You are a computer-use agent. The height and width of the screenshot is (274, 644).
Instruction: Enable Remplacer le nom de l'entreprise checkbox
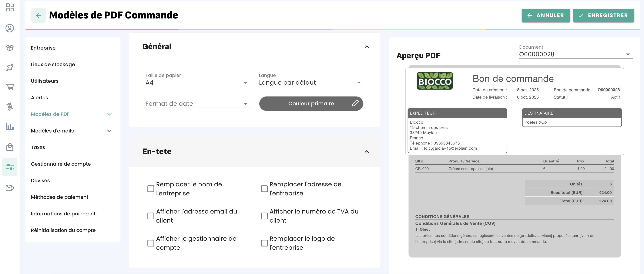(151, 189)
